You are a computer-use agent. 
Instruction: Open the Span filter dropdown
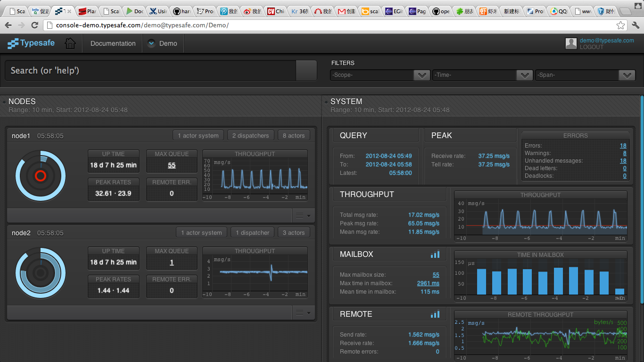pyautogui.click(x=585, y=75)
